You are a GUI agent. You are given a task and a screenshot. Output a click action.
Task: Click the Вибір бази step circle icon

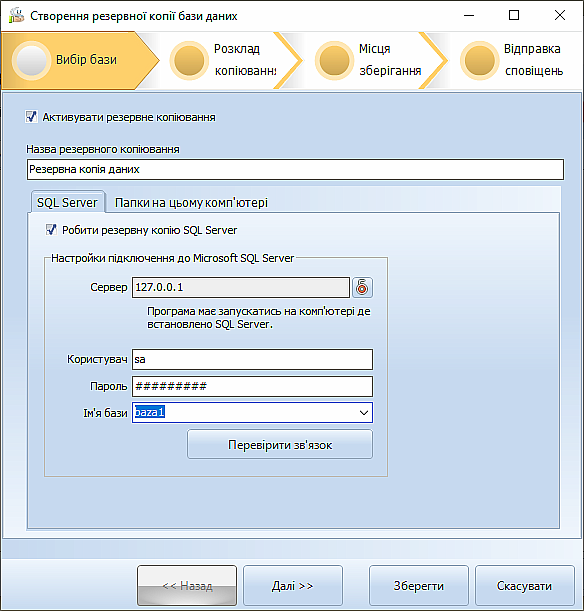tap(31, 60)
